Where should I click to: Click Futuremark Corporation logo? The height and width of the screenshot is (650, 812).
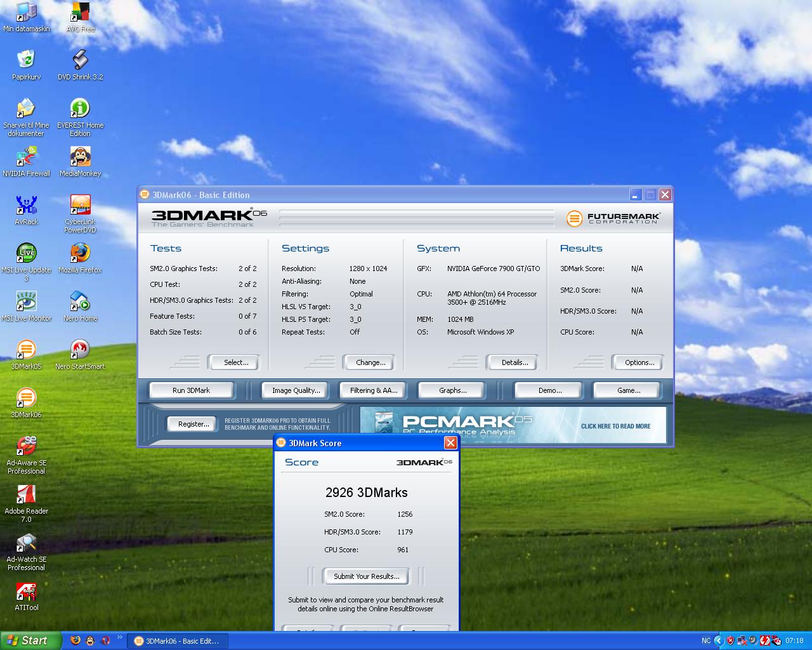(x=613, y=218)
